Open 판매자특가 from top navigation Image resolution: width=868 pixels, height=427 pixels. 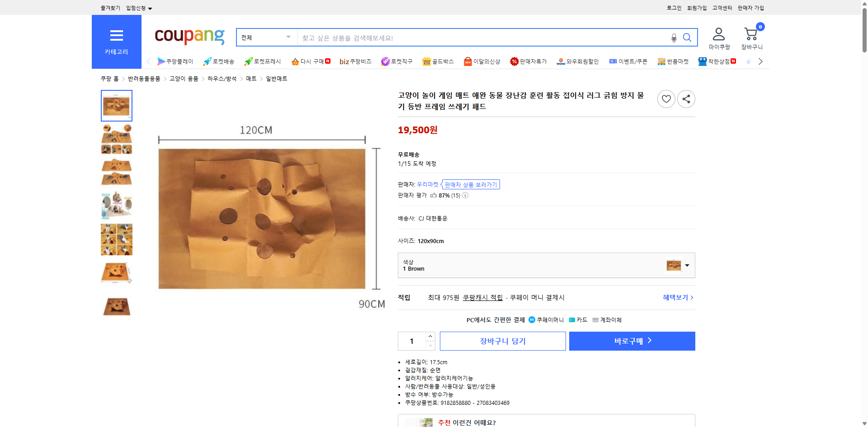click(x=529, y=61)
